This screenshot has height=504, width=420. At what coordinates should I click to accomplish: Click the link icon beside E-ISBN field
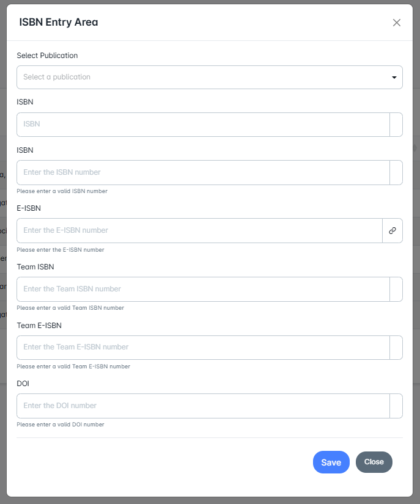click(392, 230)
